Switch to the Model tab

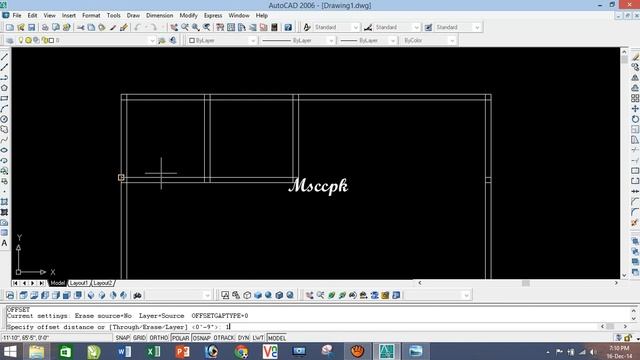[58, 283]
